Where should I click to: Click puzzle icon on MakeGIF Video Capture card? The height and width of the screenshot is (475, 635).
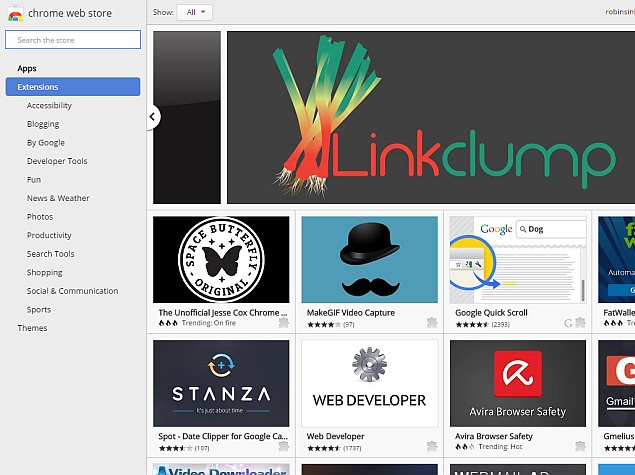pyautogui.click(x=432, y=323)
